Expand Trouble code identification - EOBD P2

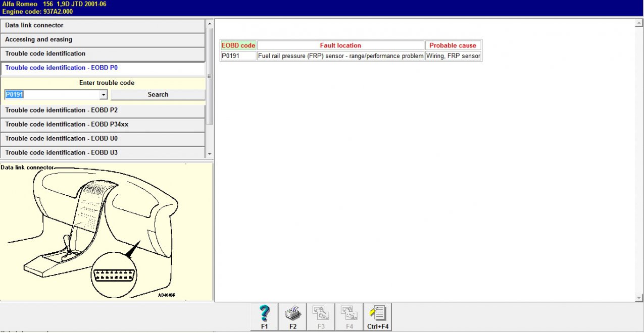coord(103,110)
